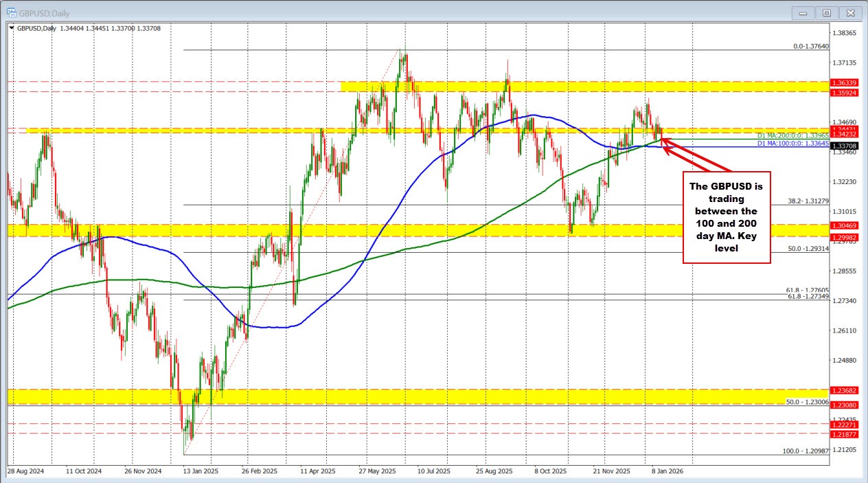Switch focus to the GBPUSD,Daily chart tab

(x=41, y=12)
